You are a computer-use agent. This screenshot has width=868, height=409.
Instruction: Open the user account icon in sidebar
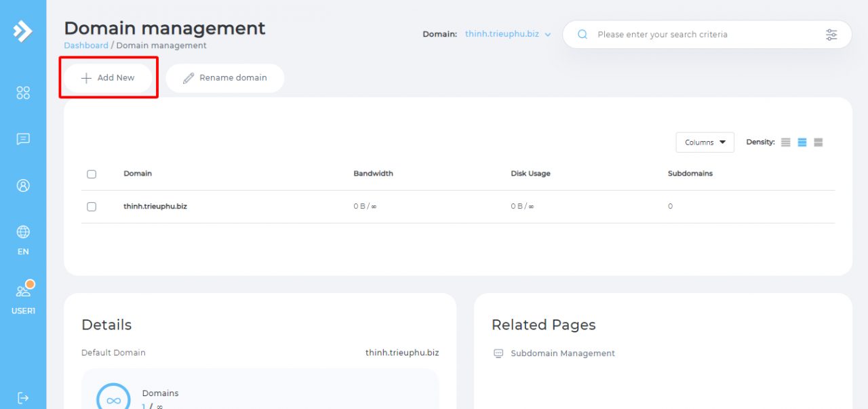[23, 185]
